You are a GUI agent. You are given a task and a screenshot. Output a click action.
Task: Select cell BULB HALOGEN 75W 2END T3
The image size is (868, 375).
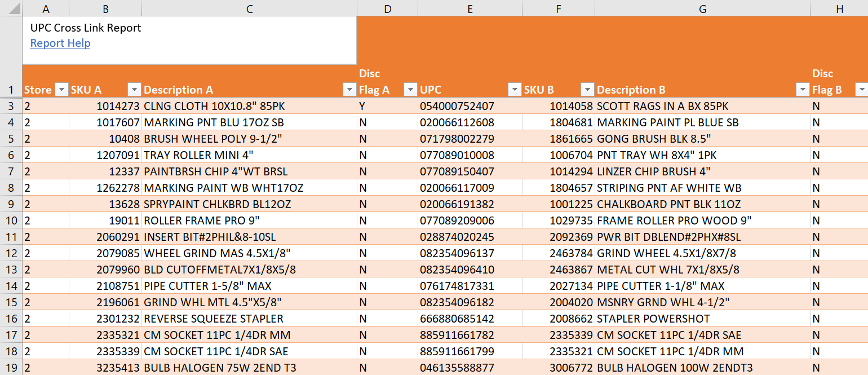pyautogui.click(x=249, y=368)
